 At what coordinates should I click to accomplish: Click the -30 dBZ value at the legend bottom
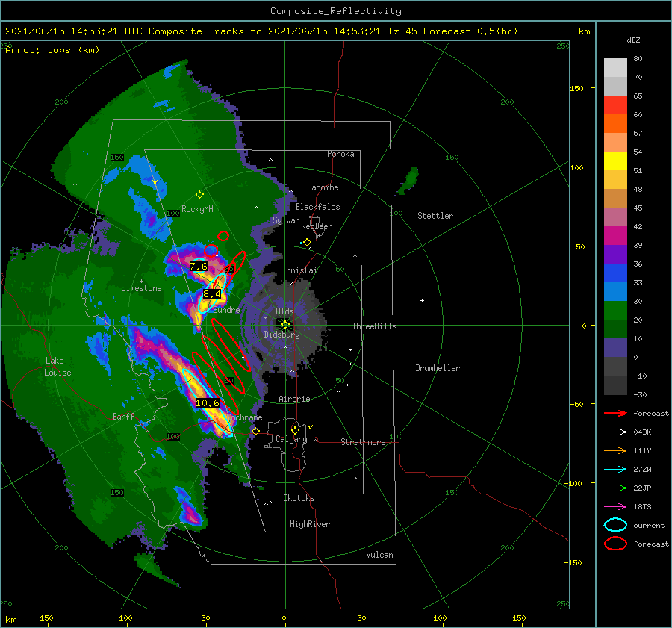640,394
